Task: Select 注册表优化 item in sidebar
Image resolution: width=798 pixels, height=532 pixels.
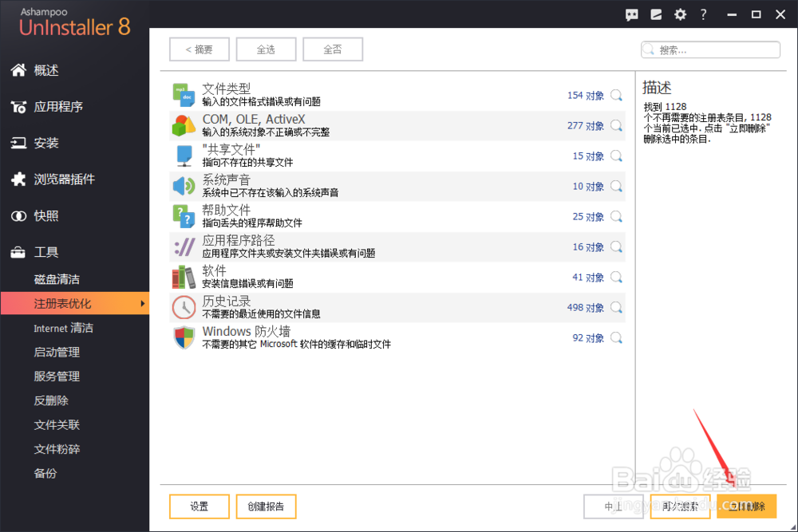Action: pyautogui.click(x=75, y=304)
